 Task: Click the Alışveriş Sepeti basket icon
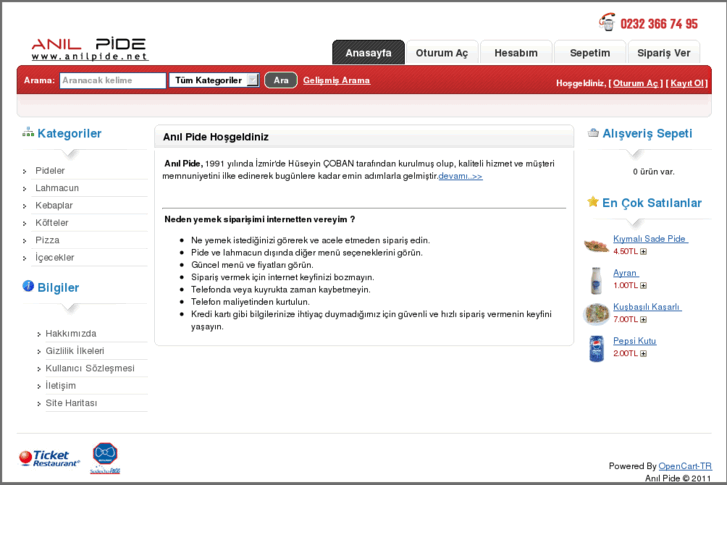click(593, 133)
